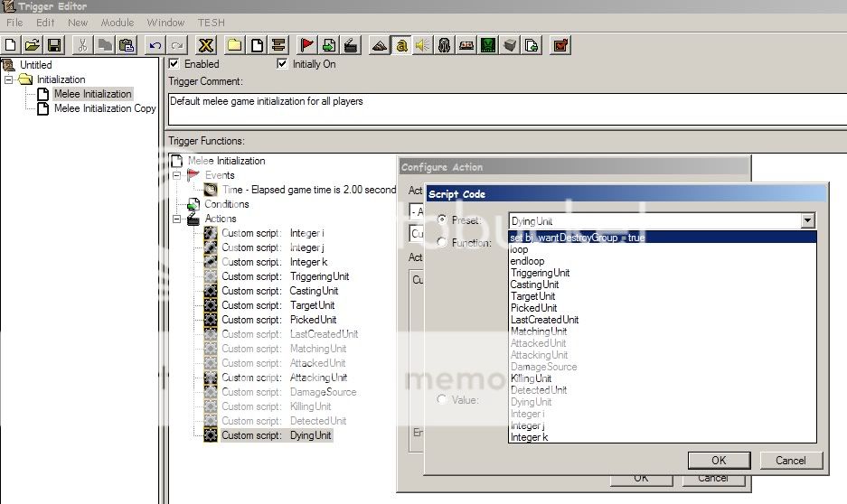Select Custom script: Integer i action
The image size is (847, 504).
coord(273,233)
